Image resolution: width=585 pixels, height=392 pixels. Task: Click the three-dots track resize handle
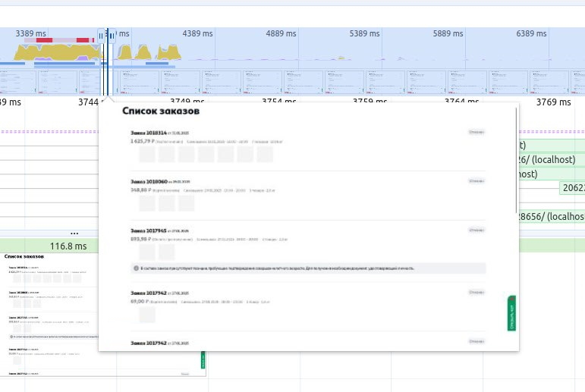[74, 234]
